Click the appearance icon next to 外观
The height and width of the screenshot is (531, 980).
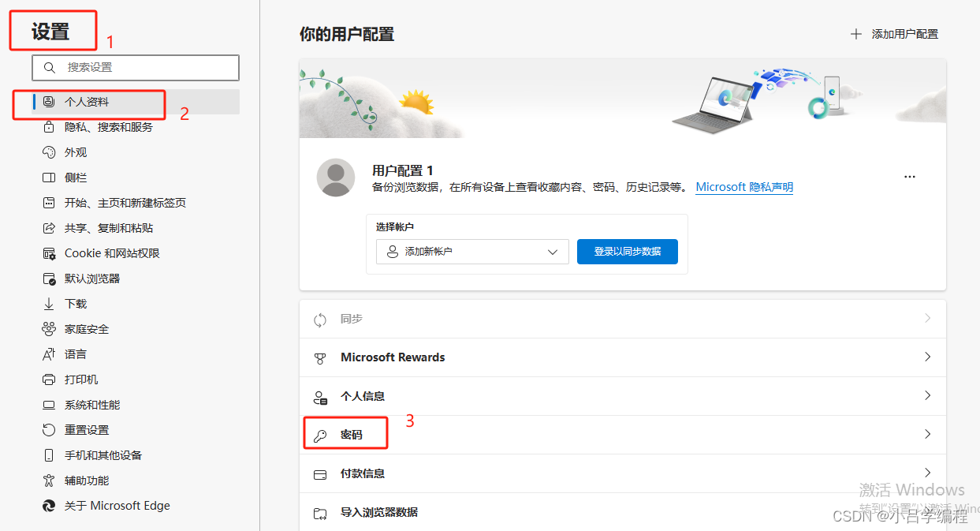click(49, 152)
